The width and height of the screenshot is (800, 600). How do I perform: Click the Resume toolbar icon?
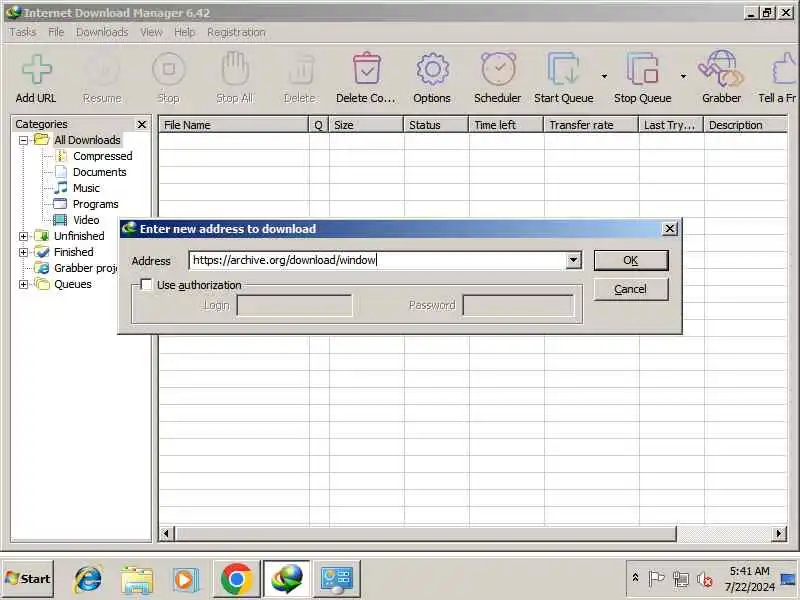coord(102,69)
